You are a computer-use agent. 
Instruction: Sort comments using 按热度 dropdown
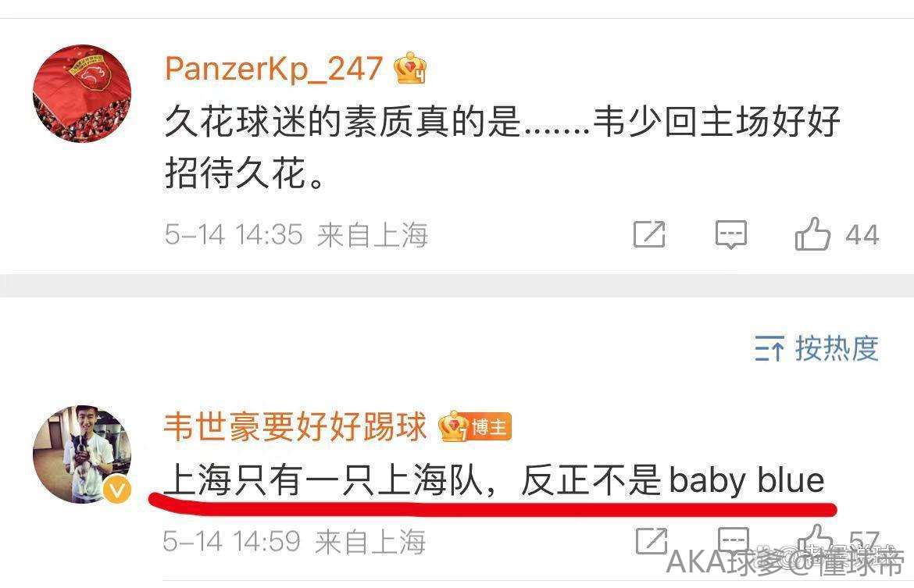coord(816,348)
